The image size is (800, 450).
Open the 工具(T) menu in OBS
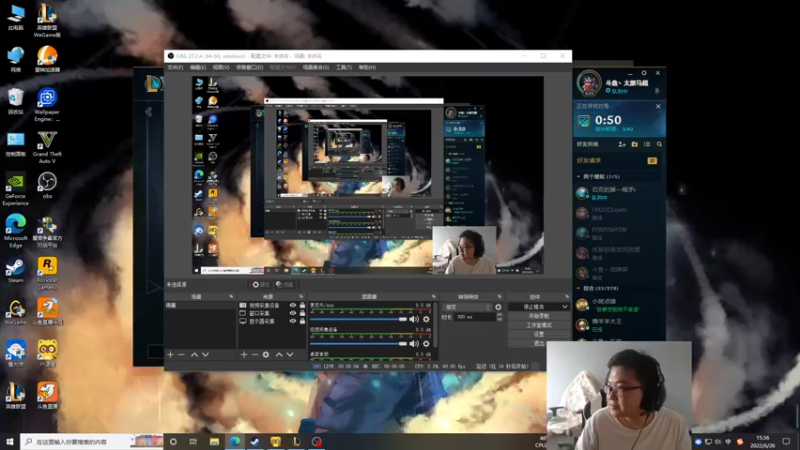344,67
